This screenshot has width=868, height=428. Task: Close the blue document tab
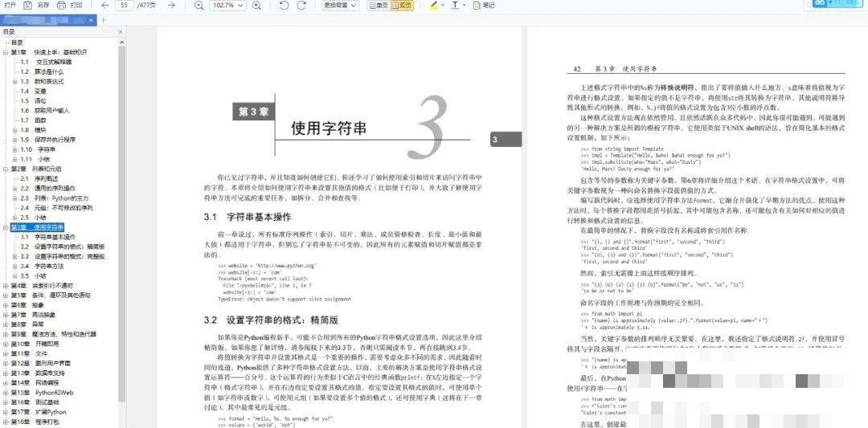[x=92, y=20]
